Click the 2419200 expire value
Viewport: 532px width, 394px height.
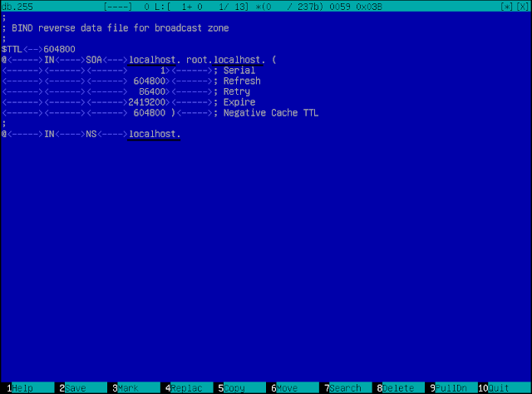click(147, 101)
